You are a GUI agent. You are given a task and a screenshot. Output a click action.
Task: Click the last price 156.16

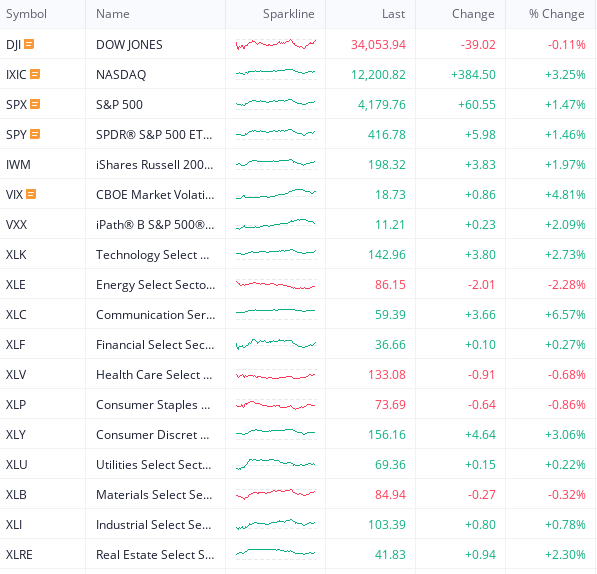pos(387,435)
